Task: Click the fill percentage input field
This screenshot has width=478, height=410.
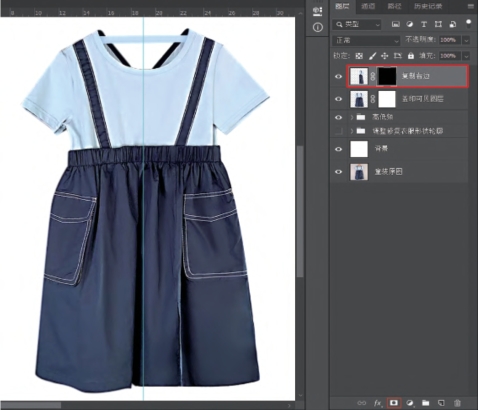Action: (x=450, y=56)
